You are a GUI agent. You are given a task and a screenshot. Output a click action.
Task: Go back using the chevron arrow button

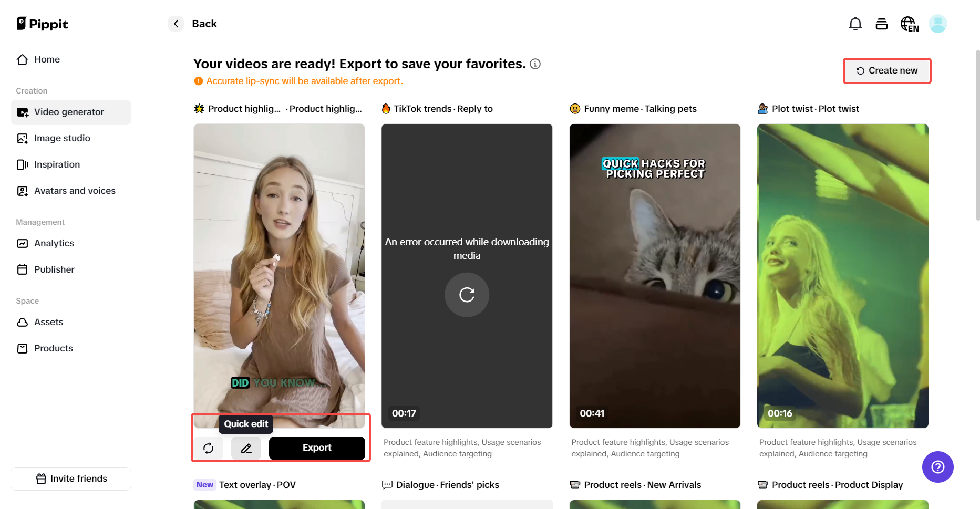(176, 24)
